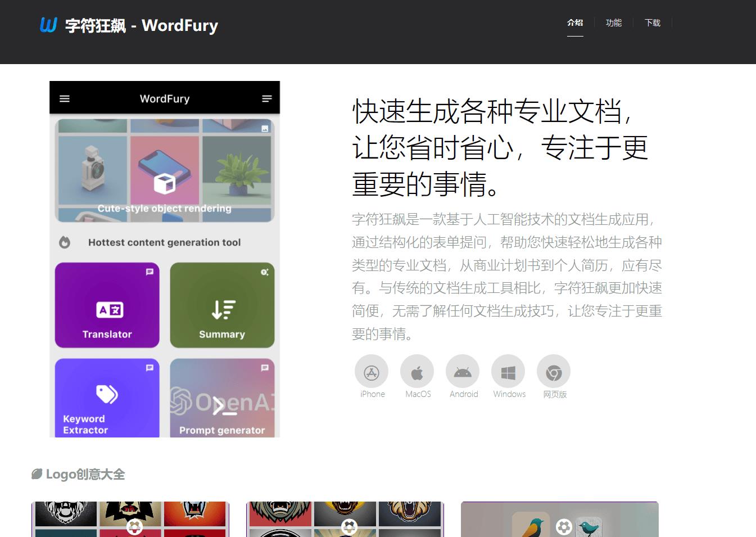Viewport: 756px width, 537px height.
Task: Open the 网页版 Chrome icon
Action: (x=554, y=372)
